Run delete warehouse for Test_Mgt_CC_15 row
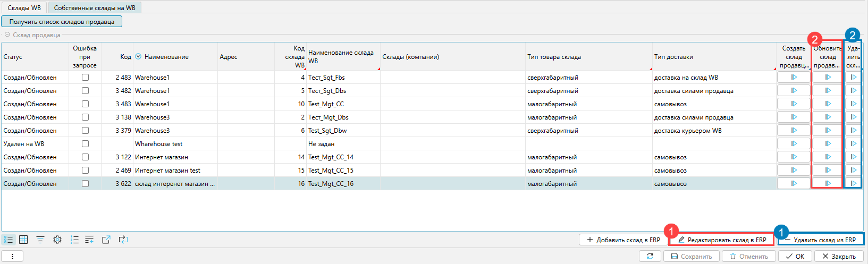868x264 pixels. 854,170
